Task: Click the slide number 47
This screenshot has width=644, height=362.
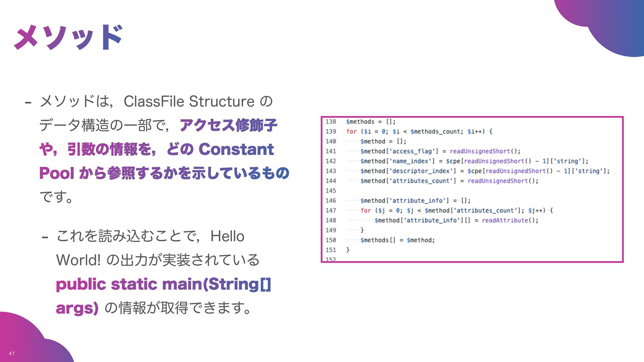Action: pyautogui.click(x=12, y=353)
